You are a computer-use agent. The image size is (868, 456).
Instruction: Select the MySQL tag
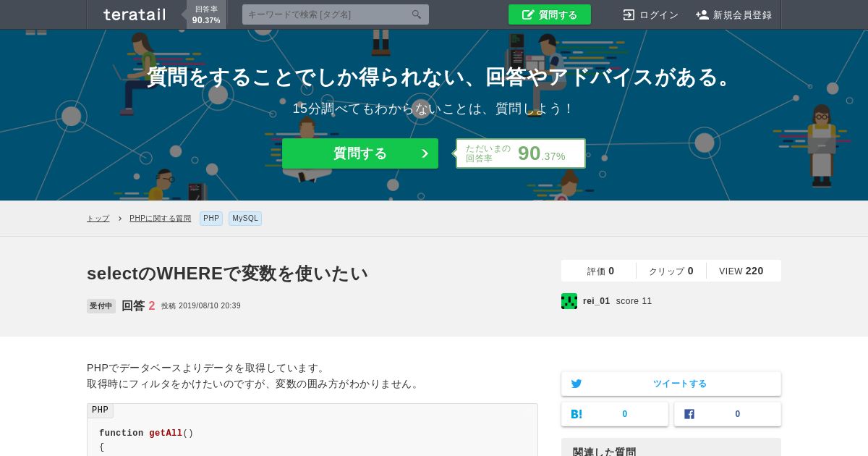(x=245, y=219)
